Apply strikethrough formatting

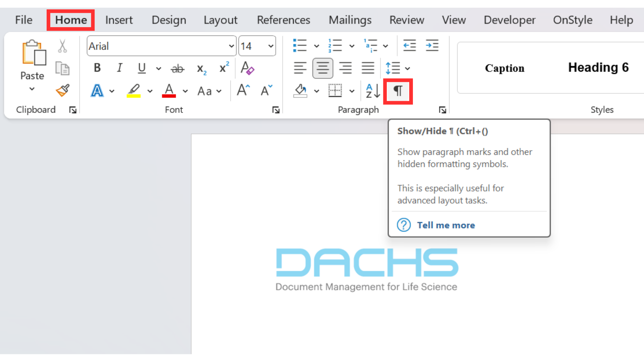[177, 69]
